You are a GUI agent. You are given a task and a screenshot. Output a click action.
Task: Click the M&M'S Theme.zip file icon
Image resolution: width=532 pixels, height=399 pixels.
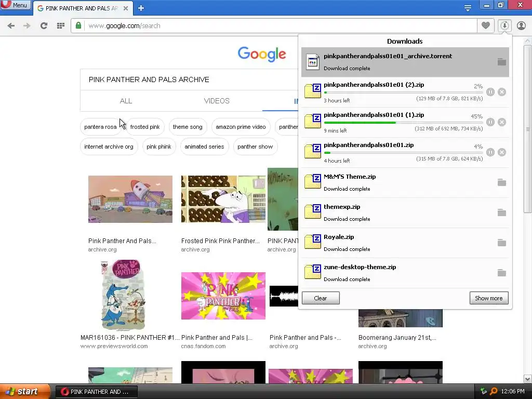(312, 181)
